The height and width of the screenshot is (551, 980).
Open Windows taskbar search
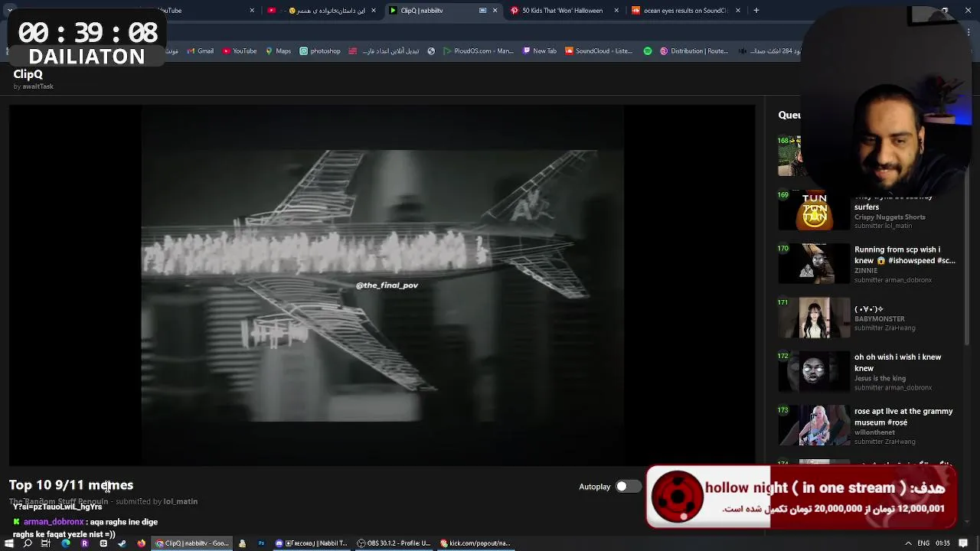(28, 543)
